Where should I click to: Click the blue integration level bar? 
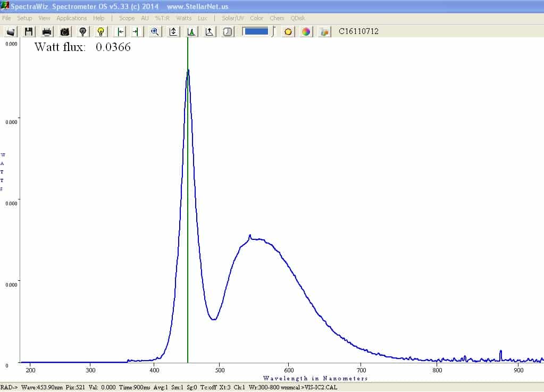pyautogui.click(x=256, y=31)
